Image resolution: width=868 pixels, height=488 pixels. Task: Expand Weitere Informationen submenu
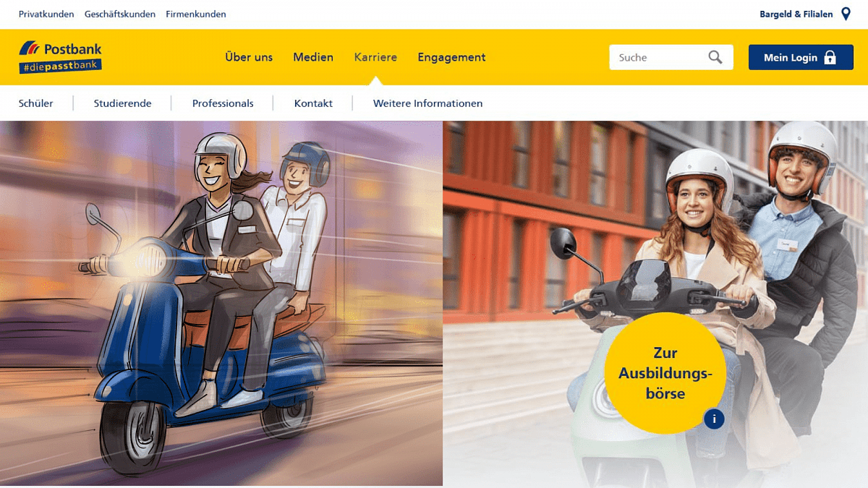(427, 103)
